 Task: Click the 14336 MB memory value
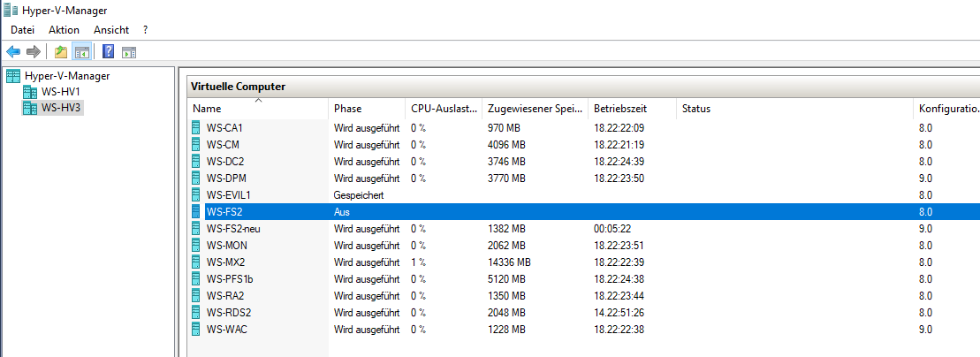tap(509, 262)
